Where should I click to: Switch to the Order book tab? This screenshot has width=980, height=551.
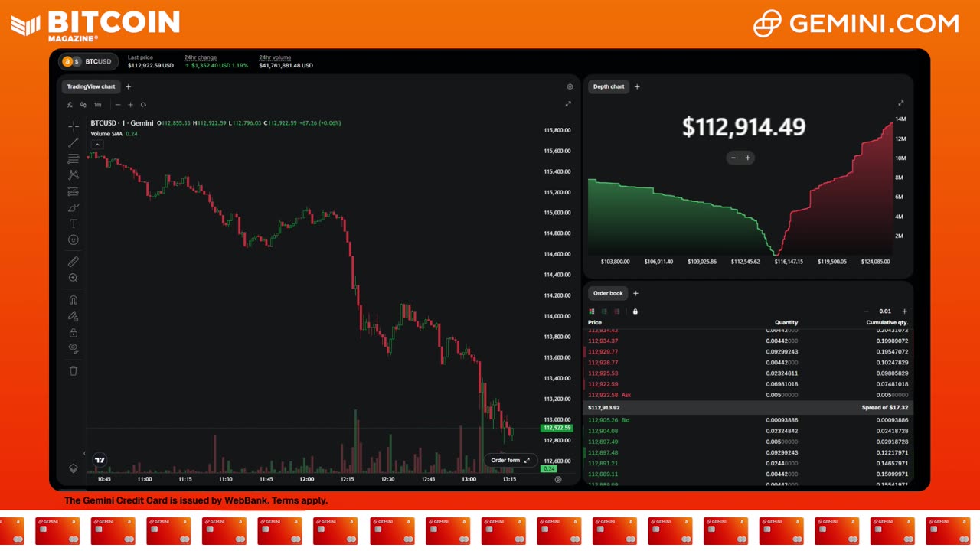(608, 293)
